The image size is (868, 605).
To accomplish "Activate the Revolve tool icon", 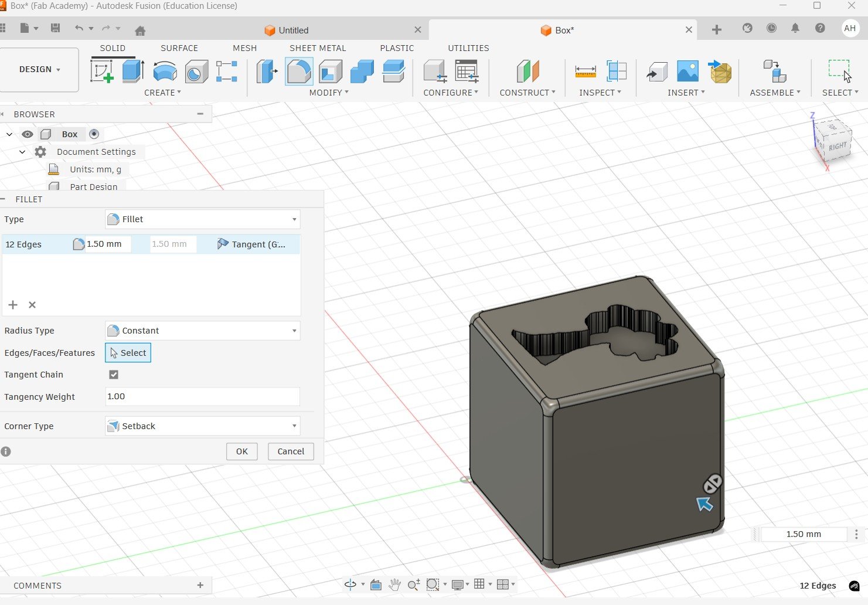I will [x=165, y=72].
